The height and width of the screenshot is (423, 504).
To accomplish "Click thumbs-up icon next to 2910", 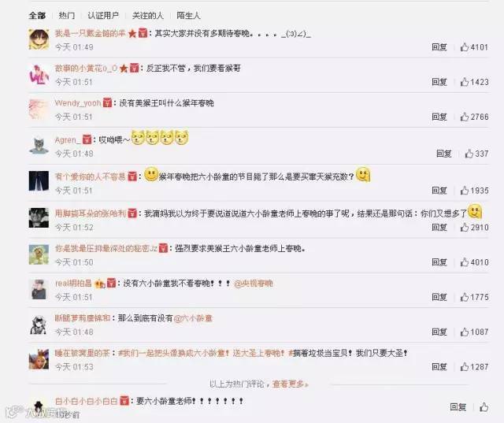I will point(465,227).
